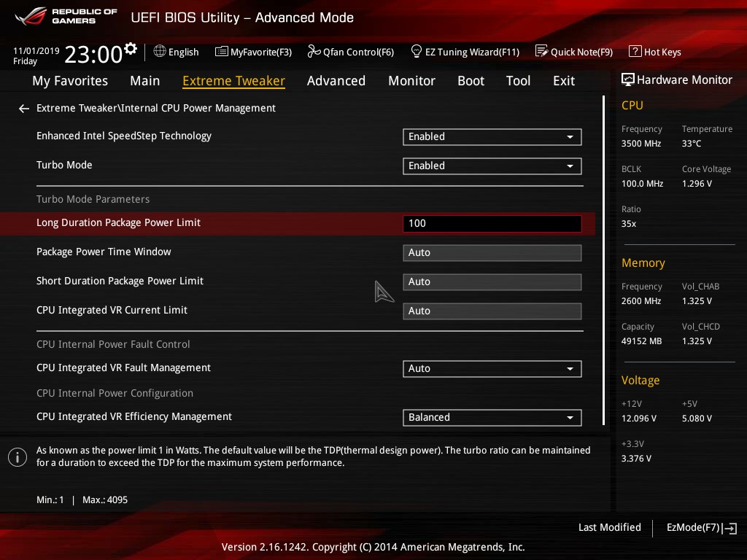Click Short Duration Package Power Limit field
Image resolution: width=747 pixels, height=560 pixels.
(x=492, y=282)
